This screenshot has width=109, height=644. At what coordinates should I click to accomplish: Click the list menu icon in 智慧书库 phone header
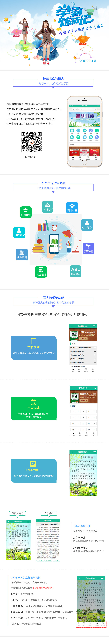pos(98,105)
